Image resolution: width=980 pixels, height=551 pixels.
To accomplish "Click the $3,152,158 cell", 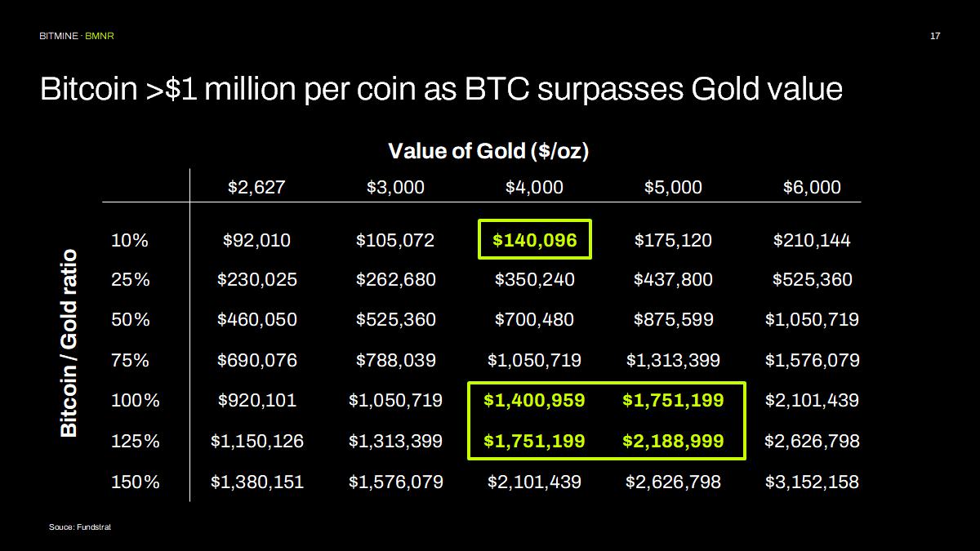I will (x=812, y=482).
